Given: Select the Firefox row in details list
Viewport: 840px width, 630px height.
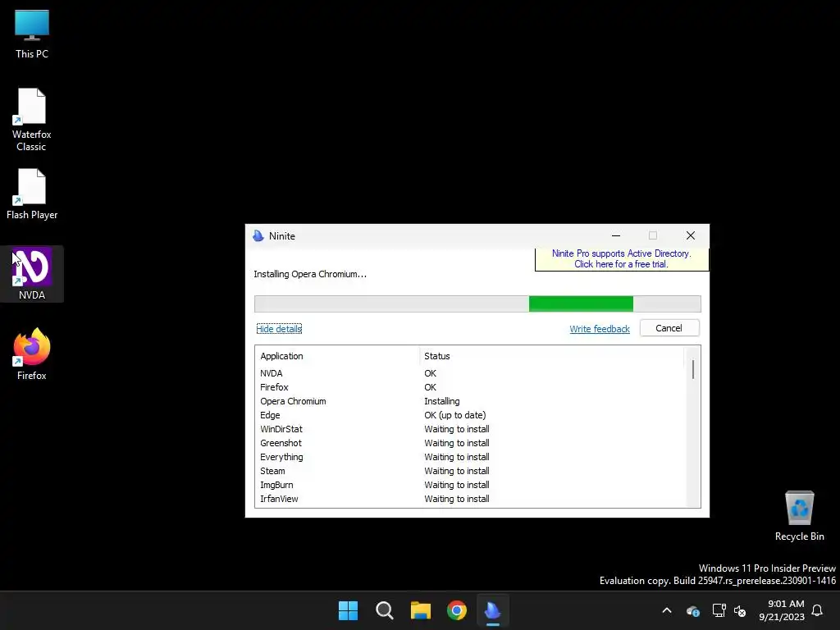Looking at the screenshot, I should (x=470, y=387).
